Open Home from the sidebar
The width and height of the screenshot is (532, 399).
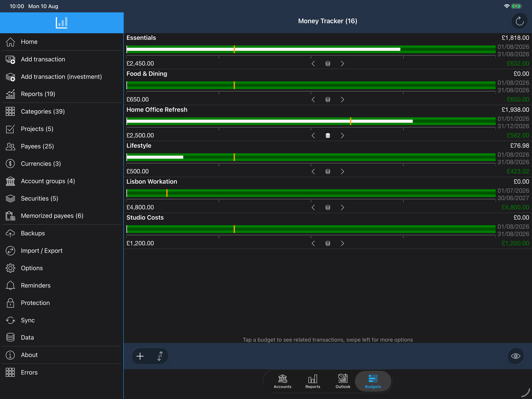coord(61,42)
